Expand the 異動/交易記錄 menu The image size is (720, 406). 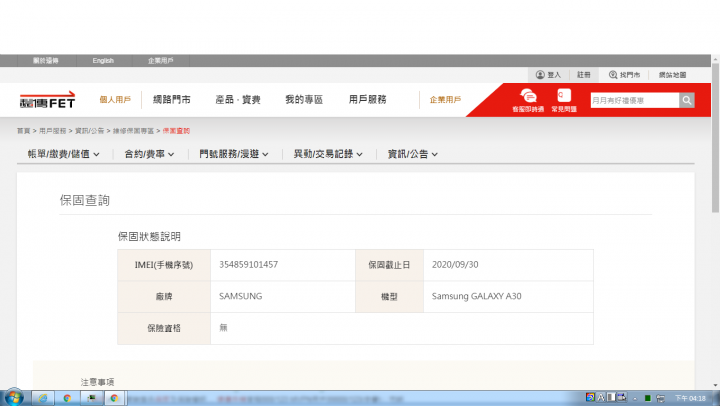coord(328,154)
